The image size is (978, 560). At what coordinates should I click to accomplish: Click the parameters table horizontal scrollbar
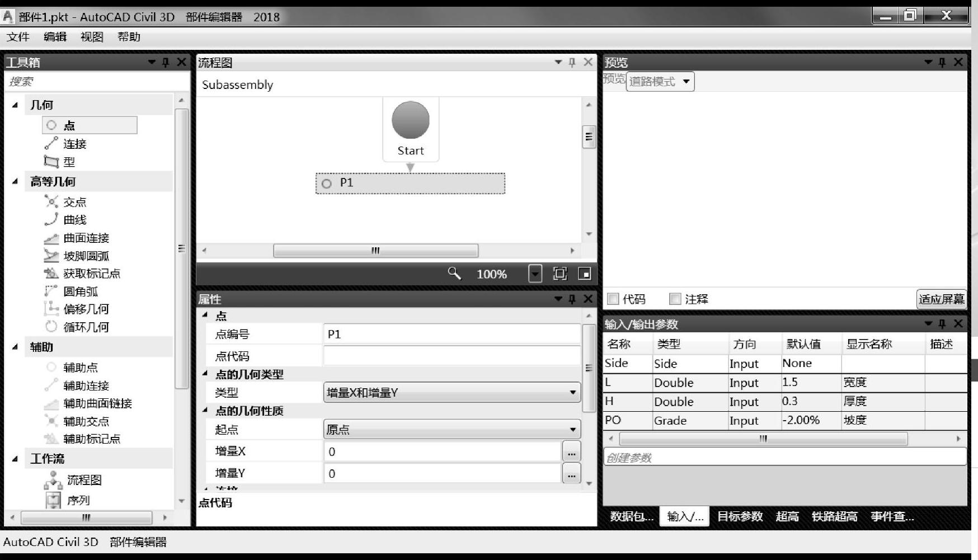763,439
